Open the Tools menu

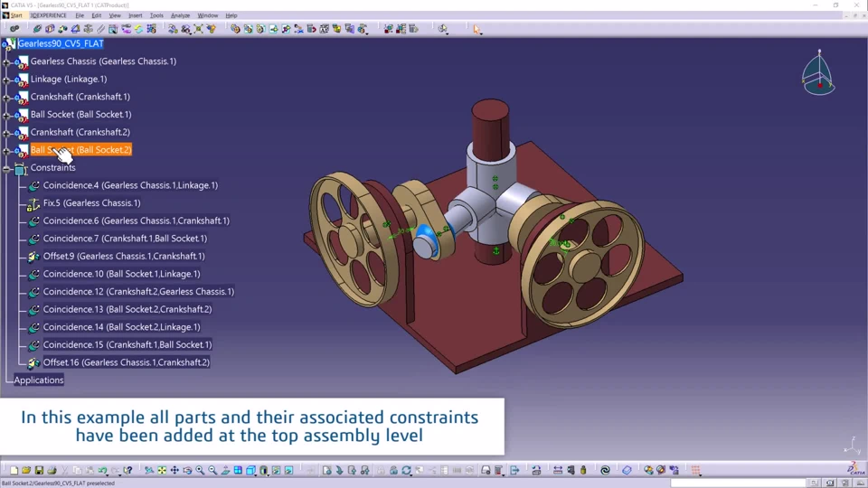pos(156,15)
